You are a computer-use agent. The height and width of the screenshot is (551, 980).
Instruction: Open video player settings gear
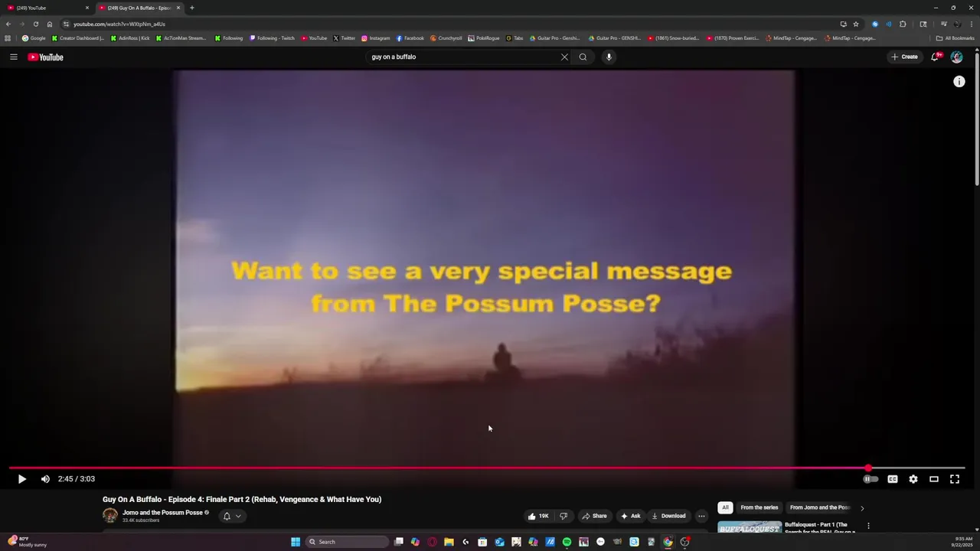(913, 479)
